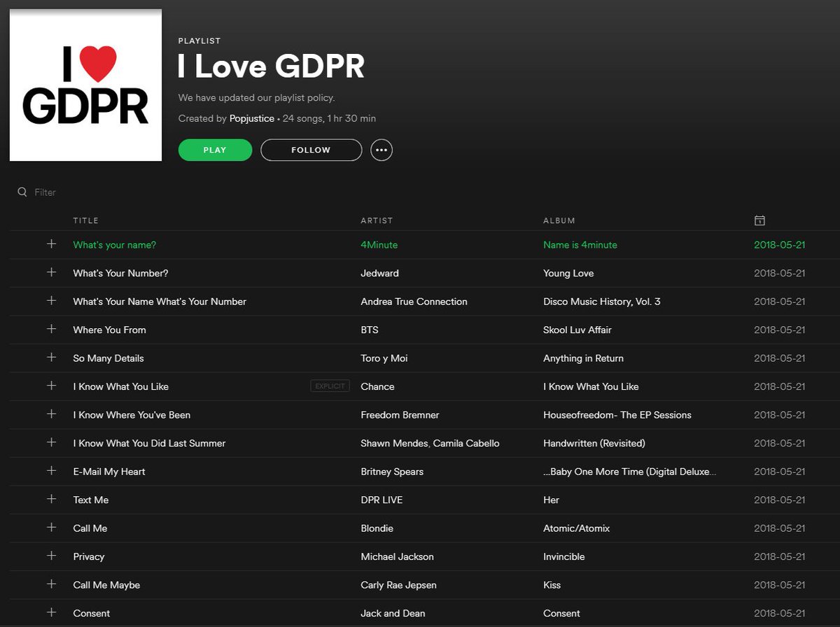Add "Call Me Maybe" with plus icon

(51, 584)
